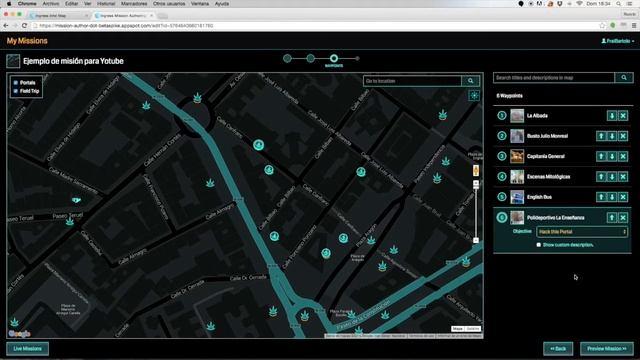Click the macOS Spotlight search icon
The width and height of the screenshot is (640, 360).
(x=619, y=4)
